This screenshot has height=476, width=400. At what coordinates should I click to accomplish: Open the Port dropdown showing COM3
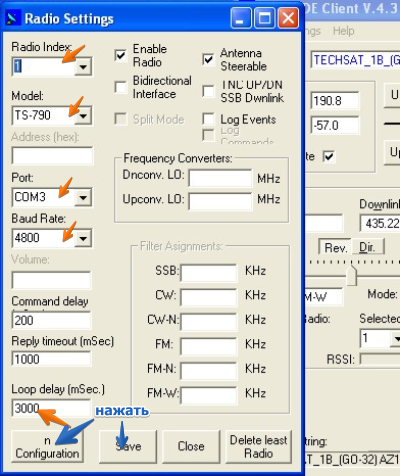click(x=83, y=198)
